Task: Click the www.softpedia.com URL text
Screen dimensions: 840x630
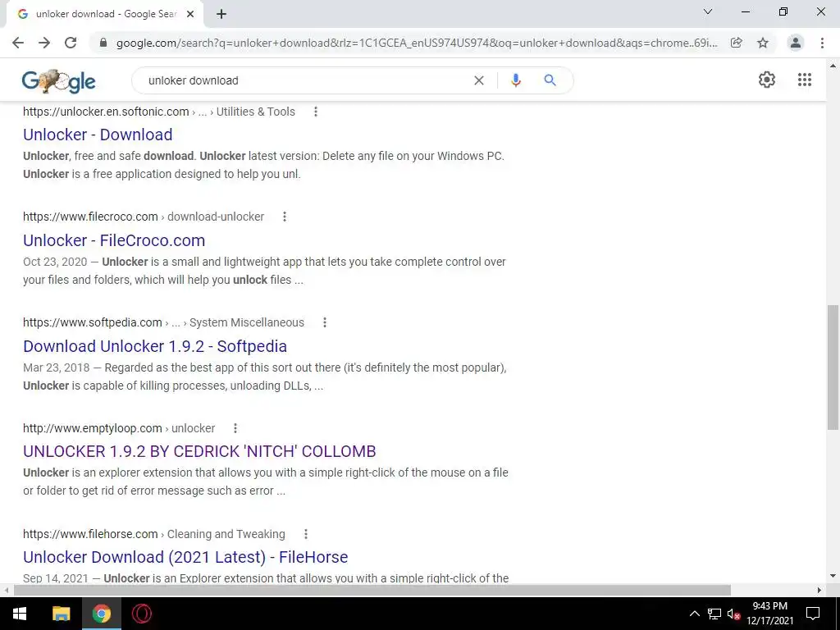Action: coord(93,322)
